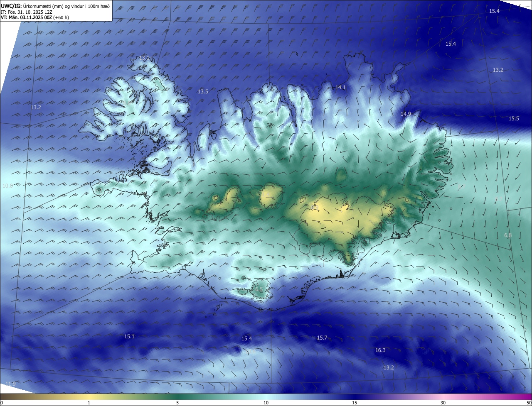Click the valid time "VT: Mán. 03.11.2025 00Z (+60 h)"
The image size is (532, 406).
[x=35, y=17]
